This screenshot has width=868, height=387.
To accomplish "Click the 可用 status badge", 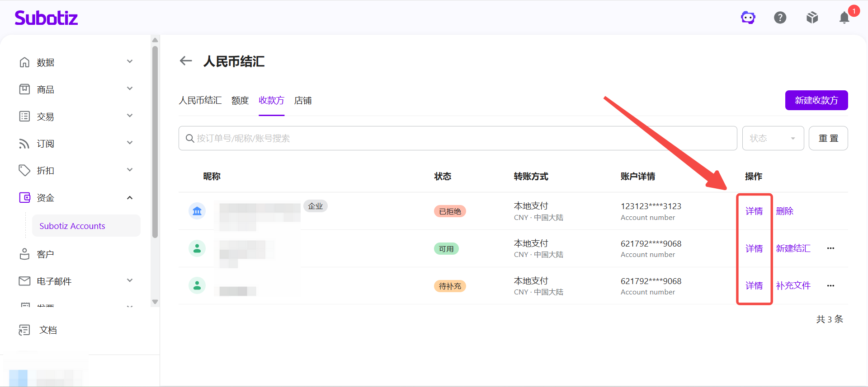I will coord(446,249).
